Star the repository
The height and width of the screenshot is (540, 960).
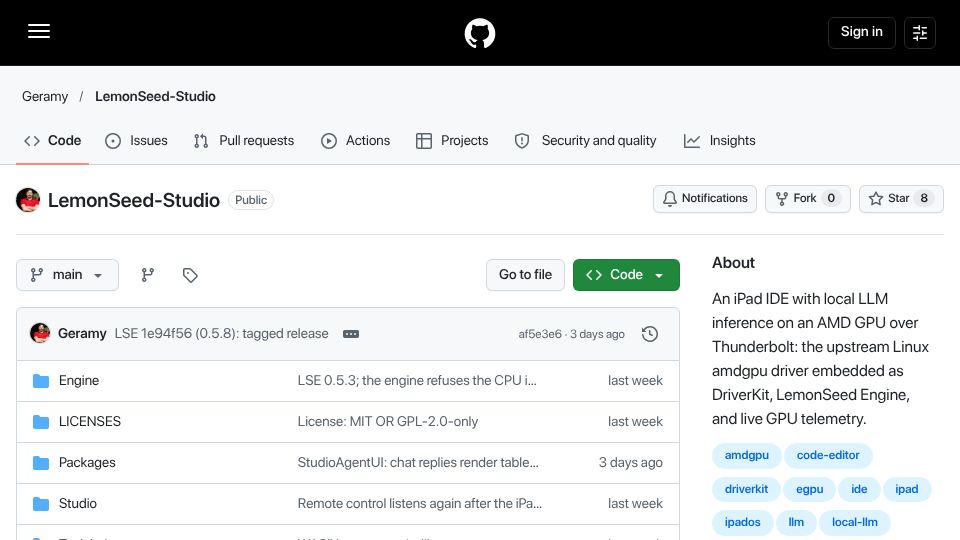(x=901, y=198)
